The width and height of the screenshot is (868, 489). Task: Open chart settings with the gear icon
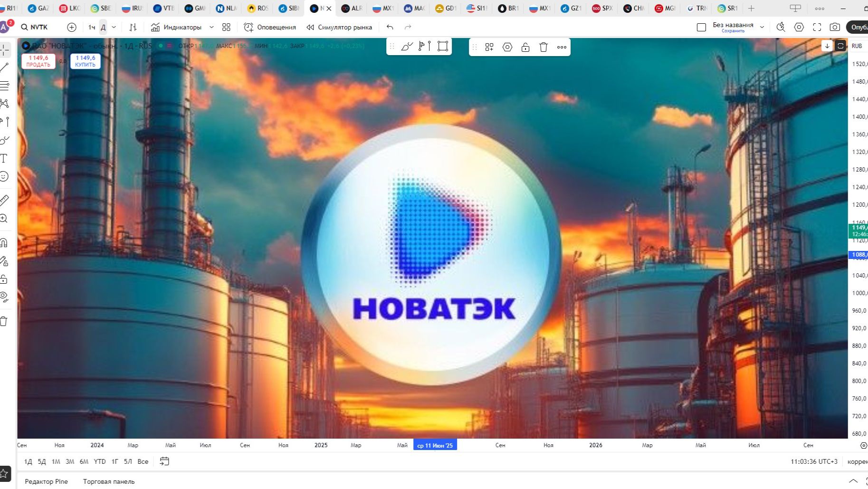pos(799,27)
